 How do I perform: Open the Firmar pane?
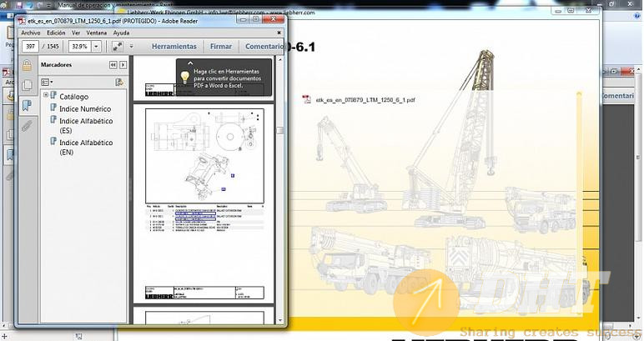(221, 47)
